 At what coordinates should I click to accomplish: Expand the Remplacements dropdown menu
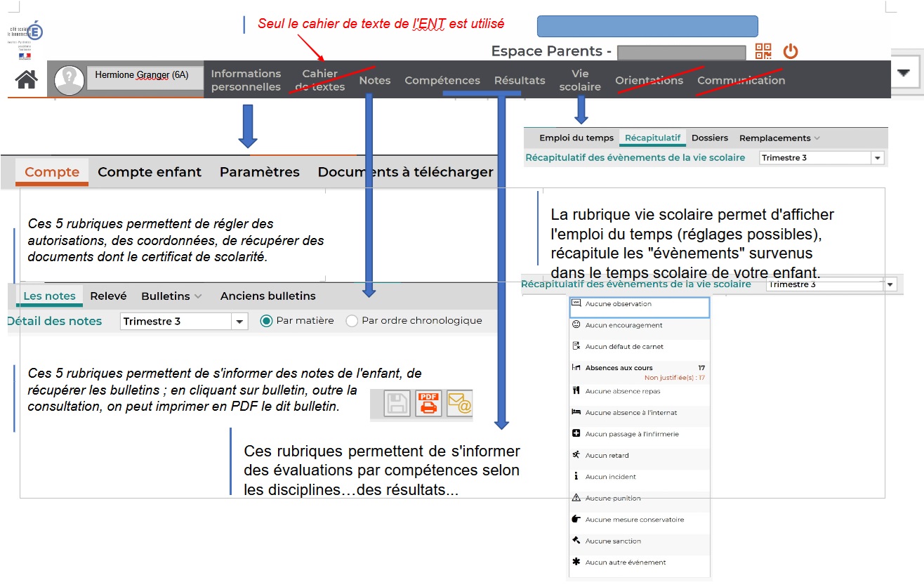coord(779,138)
